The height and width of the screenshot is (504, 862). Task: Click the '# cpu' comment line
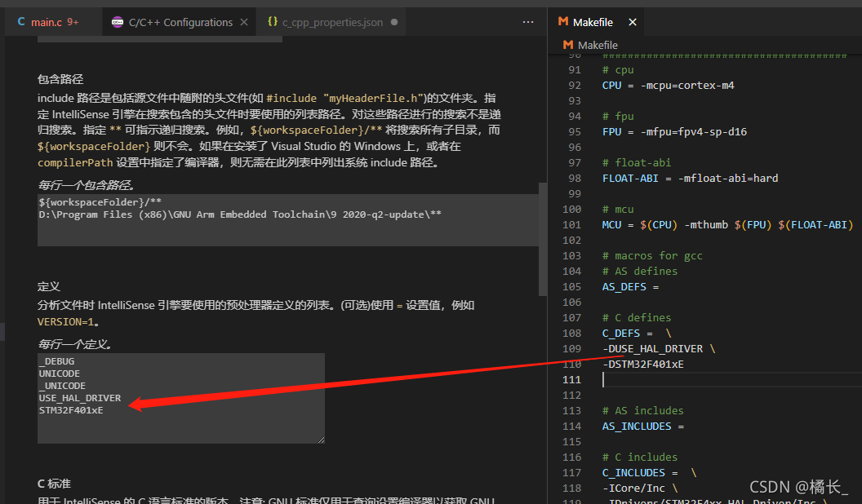coord(618,69)
